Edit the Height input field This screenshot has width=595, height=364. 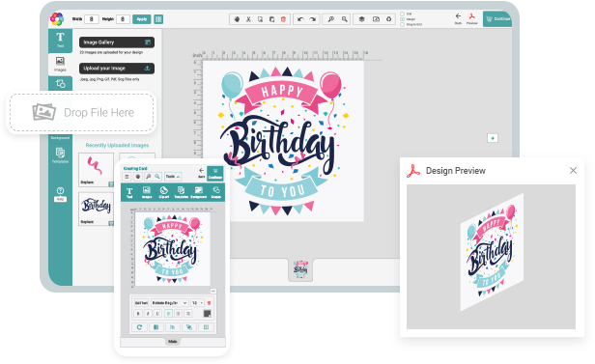123,19
